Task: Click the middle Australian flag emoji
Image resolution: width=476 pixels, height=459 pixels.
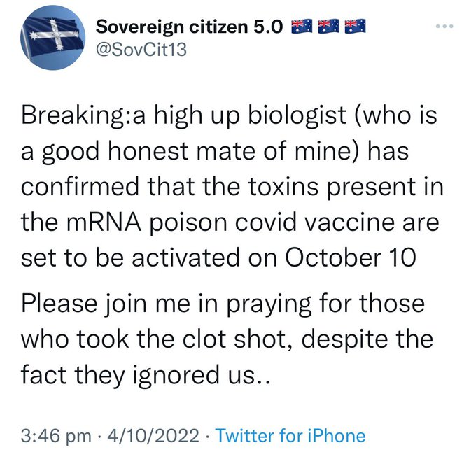Action: click(x=328, y=27)
